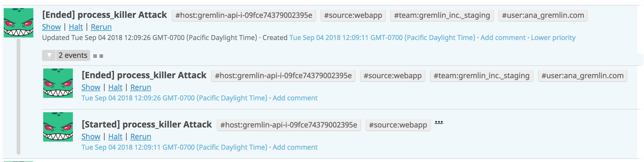Expand hidden tags via the ellipsis on the Started event
Image resolution: width=644 pixels, height=162 pixels.
pos(439,122)
